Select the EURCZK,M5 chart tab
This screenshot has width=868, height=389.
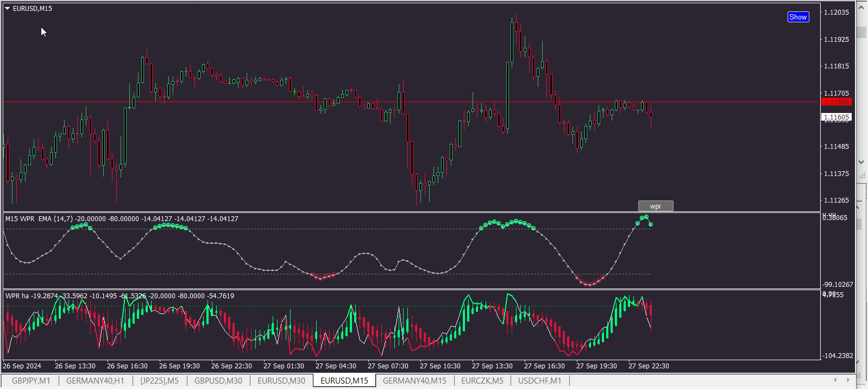coord(482,381)
